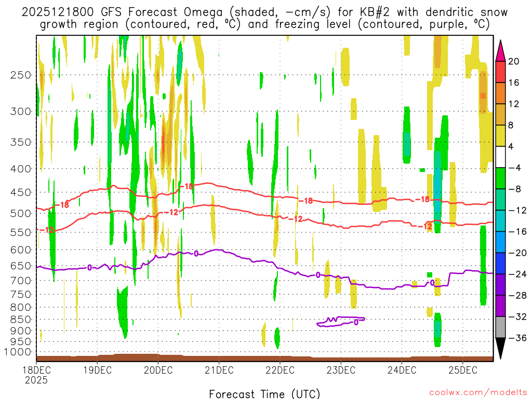Click the 19DEC time axis label

pyautogui.click(x=97, y=370)
